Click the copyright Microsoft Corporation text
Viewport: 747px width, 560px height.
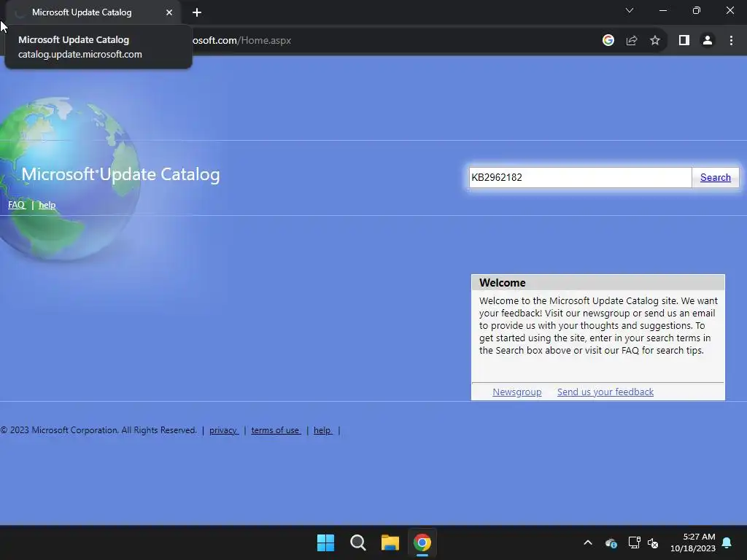click(x=98, y=430)
